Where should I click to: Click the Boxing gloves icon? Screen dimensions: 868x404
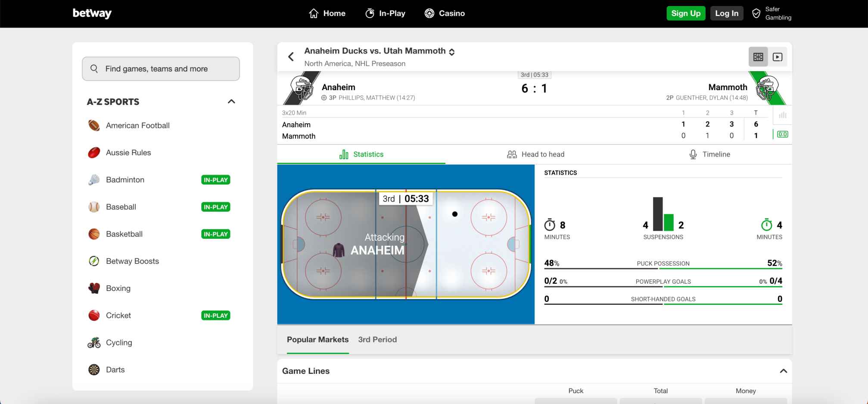click(x=94, y=288)
